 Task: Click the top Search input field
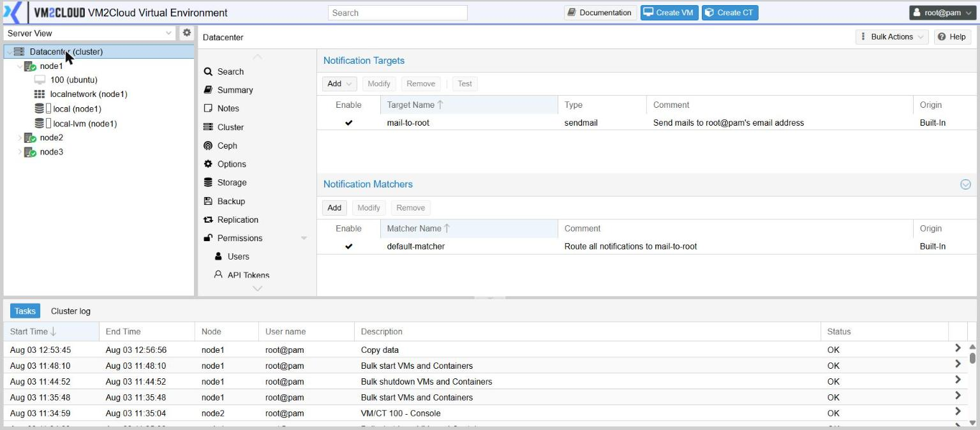(397, 13)
